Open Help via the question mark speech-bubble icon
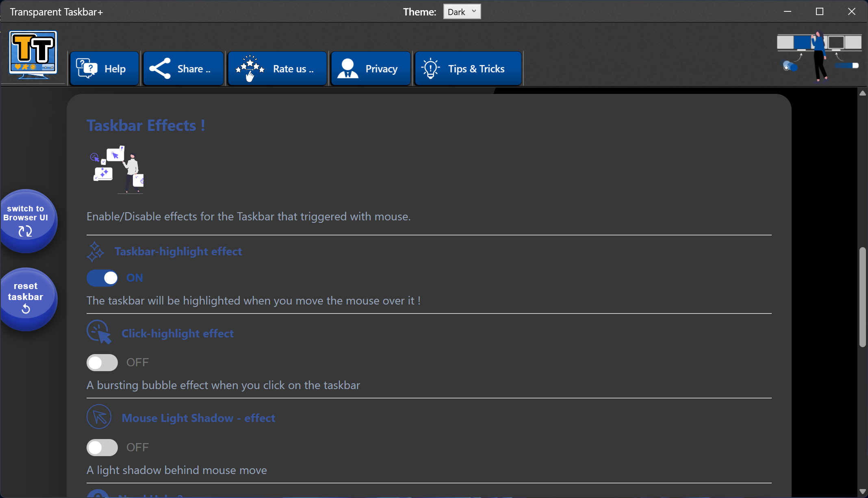 pyautogui.click(x=86, y=67)
